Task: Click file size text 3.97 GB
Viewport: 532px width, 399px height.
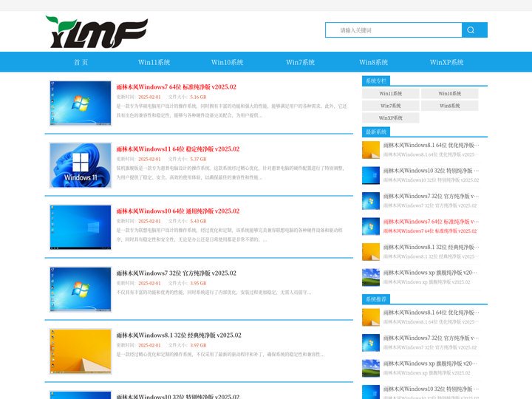Action: (x=198, y=345)
